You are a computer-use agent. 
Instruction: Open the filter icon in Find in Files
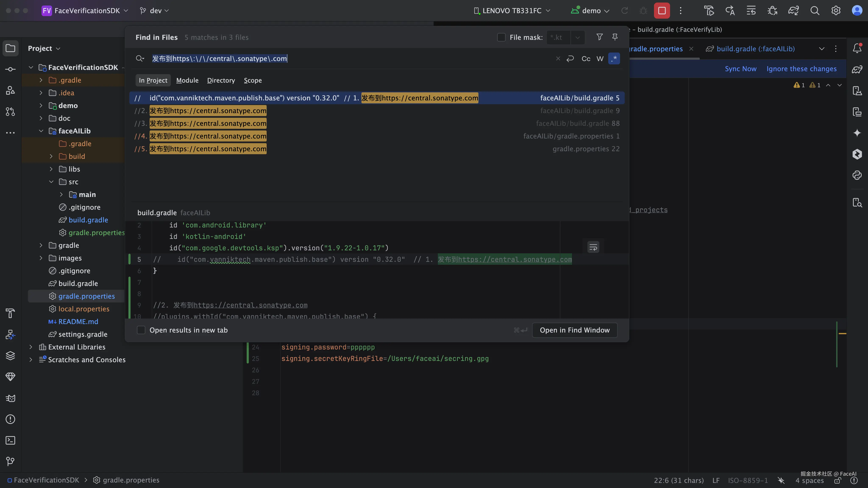(x=600, y=37)
